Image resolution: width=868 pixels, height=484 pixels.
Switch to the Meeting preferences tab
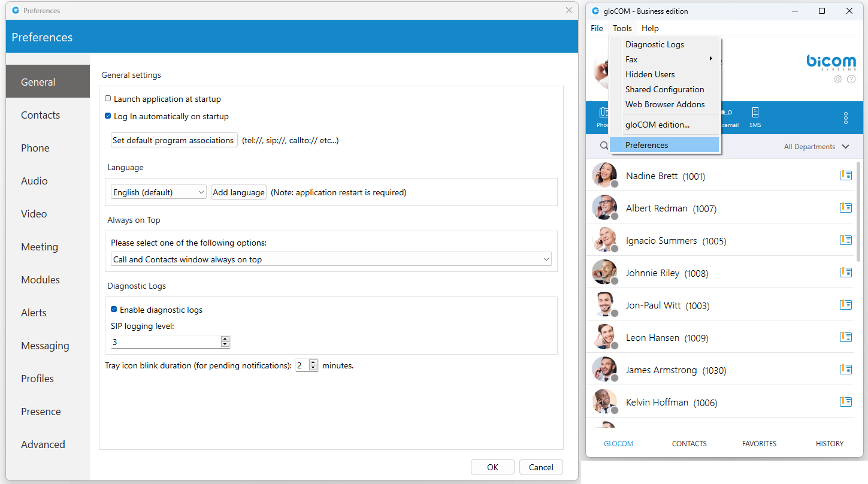48,247
